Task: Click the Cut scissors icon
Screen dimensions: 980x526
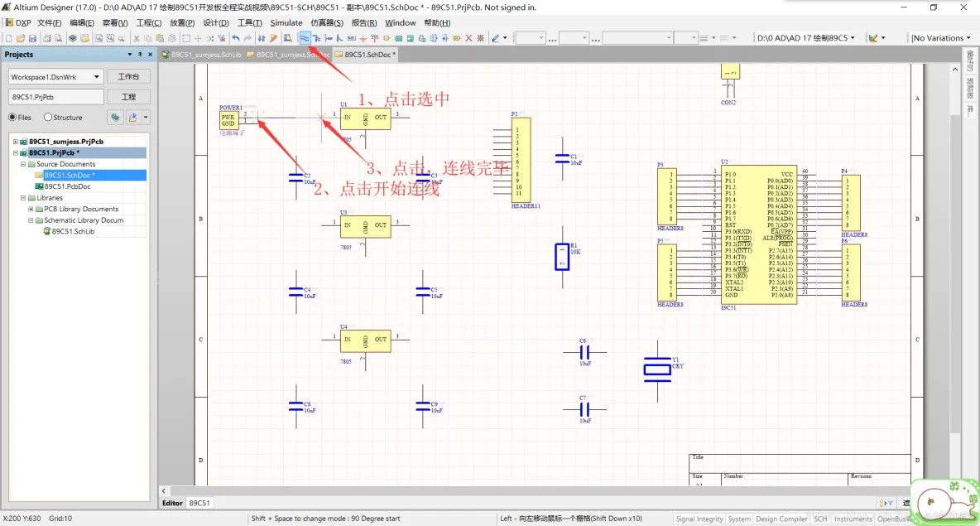Action: click(137, 38)
